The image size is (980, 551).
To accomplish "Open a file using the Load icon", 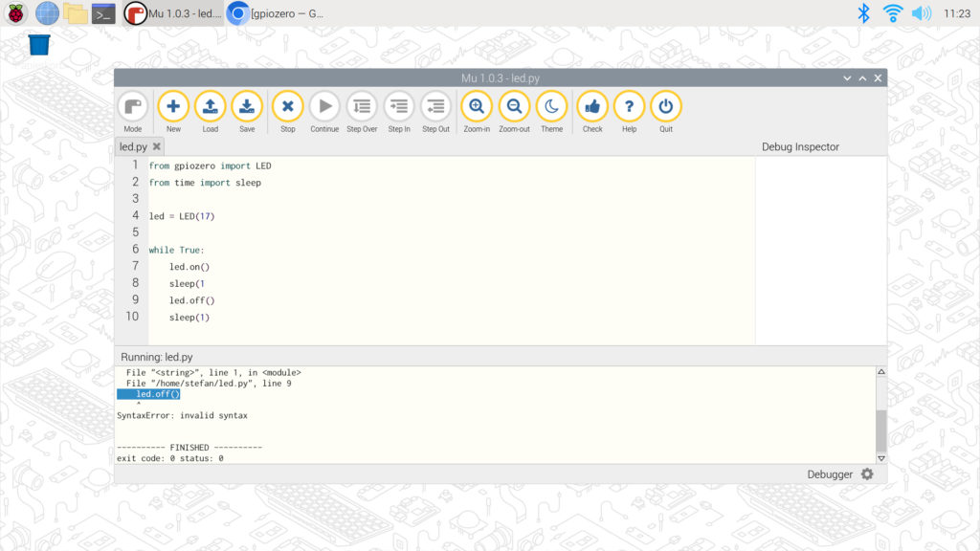I will pos(210,107).
